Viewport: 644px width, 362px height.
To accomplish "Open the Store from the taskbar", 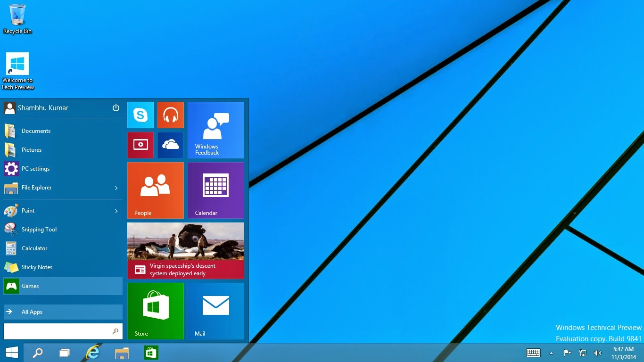I will (151, 353).
